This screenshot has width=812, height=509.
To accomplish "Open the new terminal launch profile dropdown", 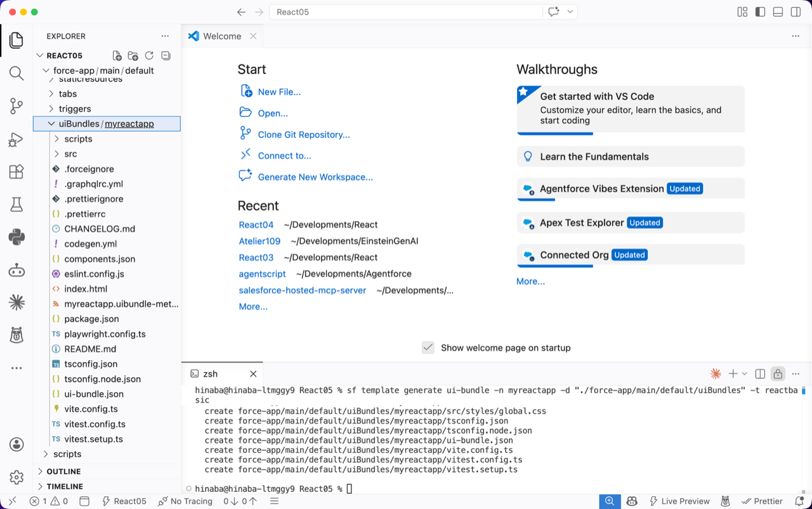I will click(745, 374).
